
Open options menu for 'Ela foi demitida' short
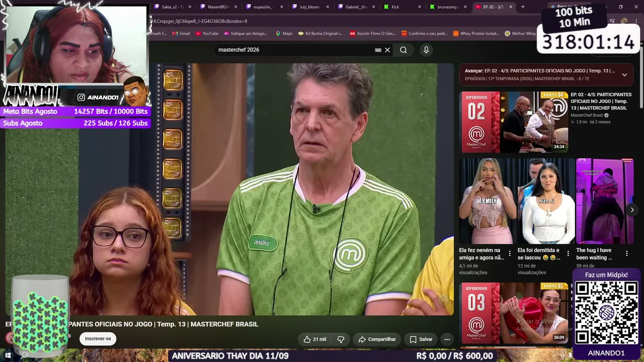pyautogui.click(x=568, y=253)
